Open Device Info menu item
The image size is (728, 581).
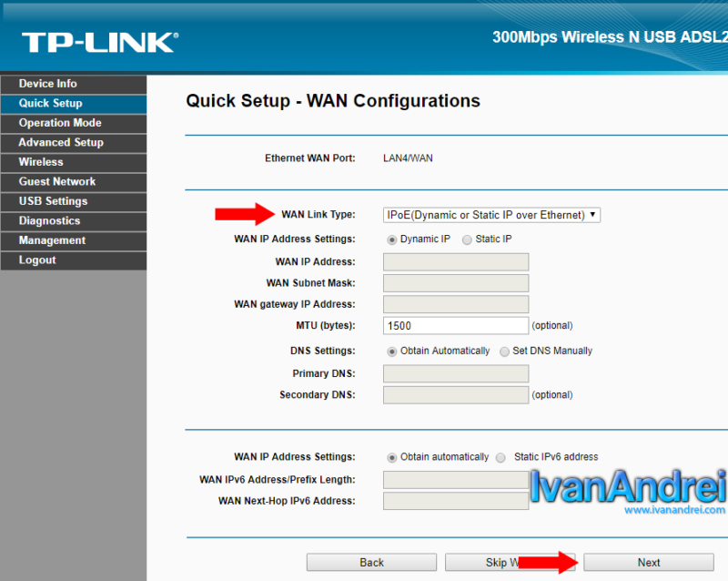(48, 84)
